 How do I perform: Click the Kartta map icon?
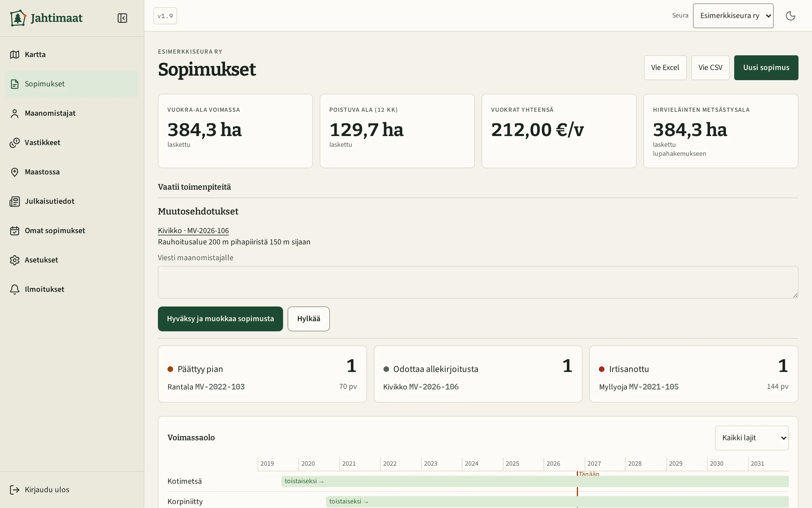tap(14, 54)
